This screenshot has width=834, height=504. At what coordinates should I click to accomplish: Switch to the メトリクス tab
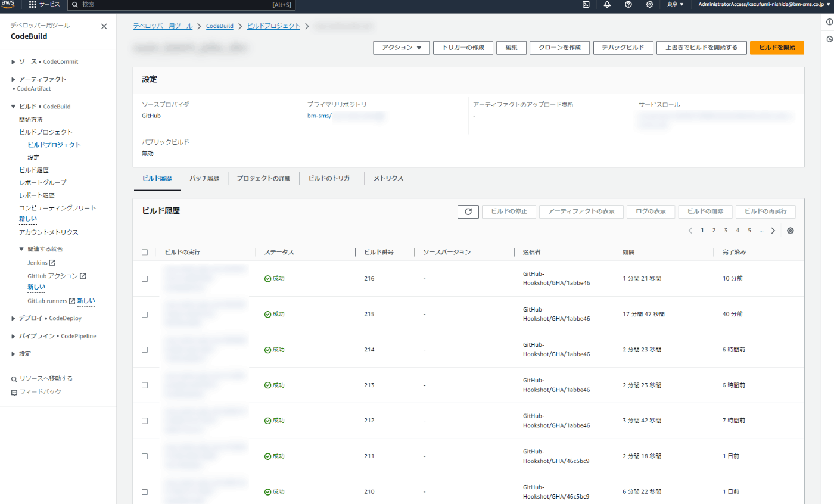(388, 178)
